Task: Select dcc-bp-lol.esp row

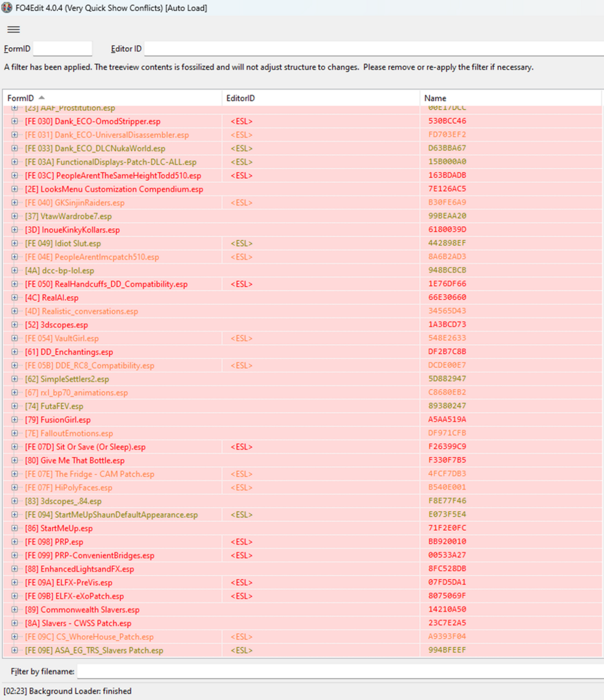Action: point(302,270)
